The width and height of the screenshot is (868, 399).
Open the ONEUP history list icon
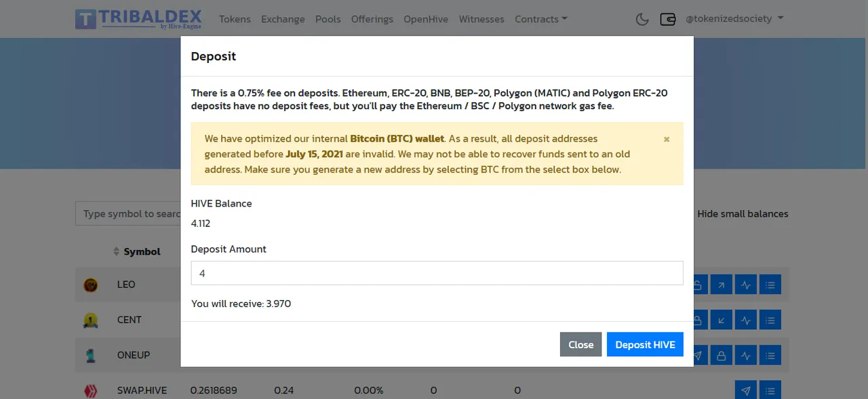point(770,355)
